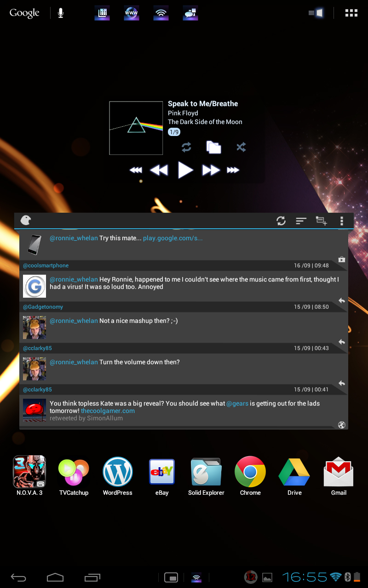Viewport: 368px width, 588px height.
Task: Open recent apps
Action: (x=92, y=577)
